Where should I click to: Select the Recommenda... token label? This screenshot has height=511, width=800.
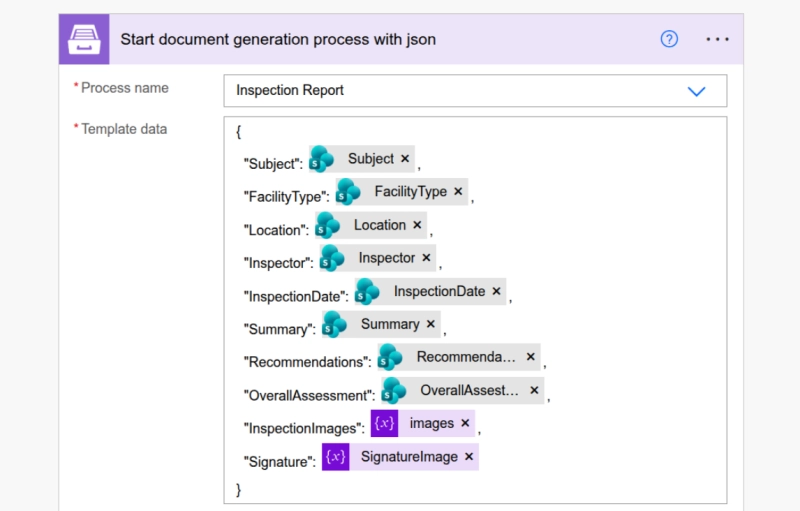[x=466, y=357]
